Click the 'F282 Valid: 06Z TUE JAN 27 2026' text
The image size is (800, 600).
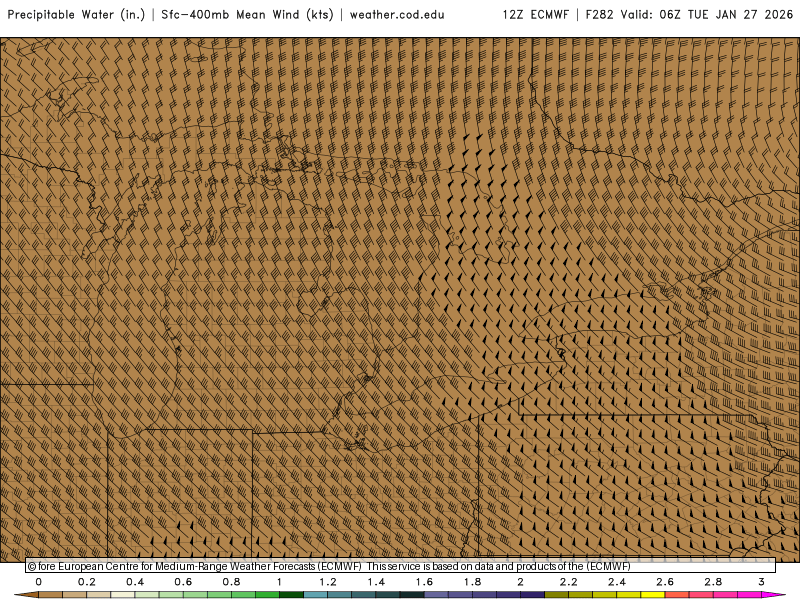tap(689, 14)
